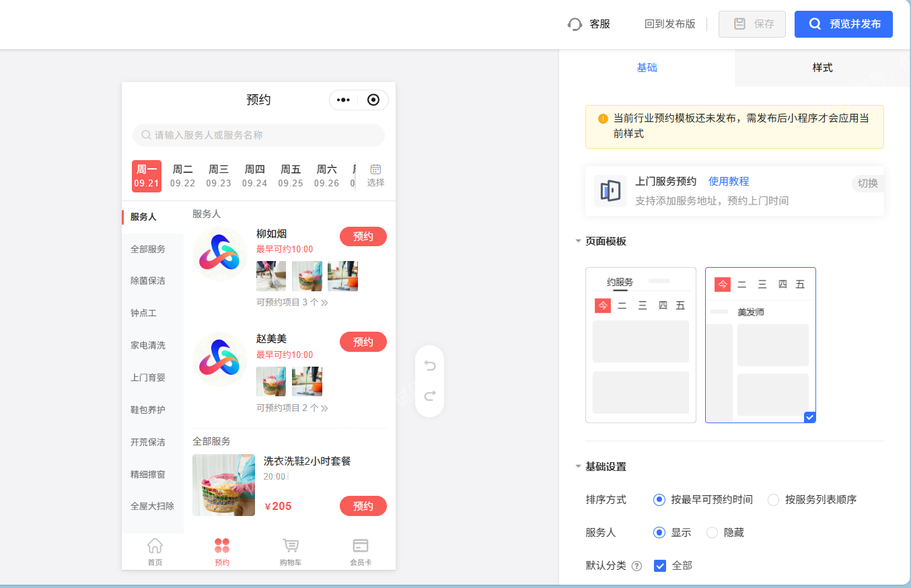Click the 默认分类 help question mark icon
The width and height of the screenshot is (911, 588).
[636, 566]
